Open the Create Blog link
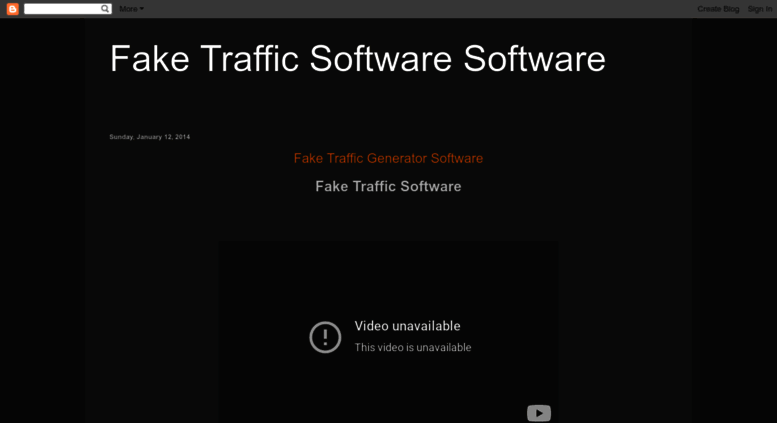This screenshot has width=777, height=423. (718, 9)
